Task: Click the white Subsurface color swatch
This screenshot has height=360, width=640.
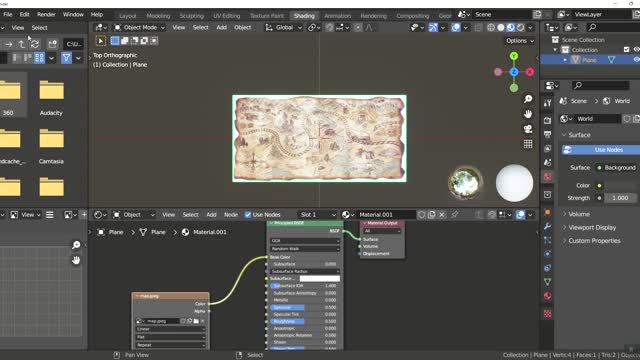Action: point(320,278)
